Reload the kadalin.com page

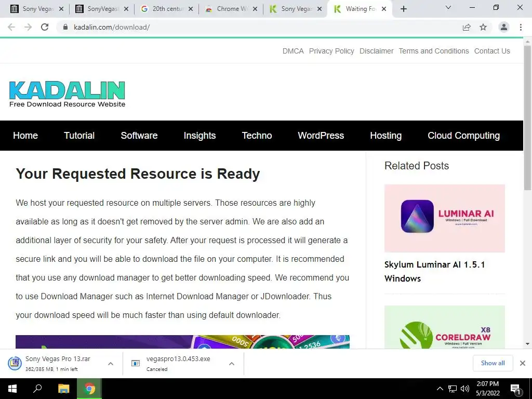pyautogui.click(x=45, y=27)
